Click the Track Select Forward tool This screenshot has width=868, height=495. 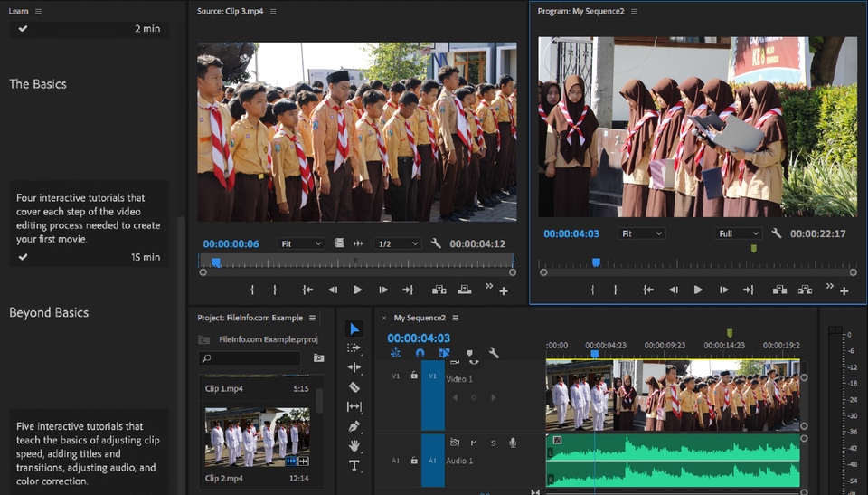pyautogui.click(x=354, y=348)
